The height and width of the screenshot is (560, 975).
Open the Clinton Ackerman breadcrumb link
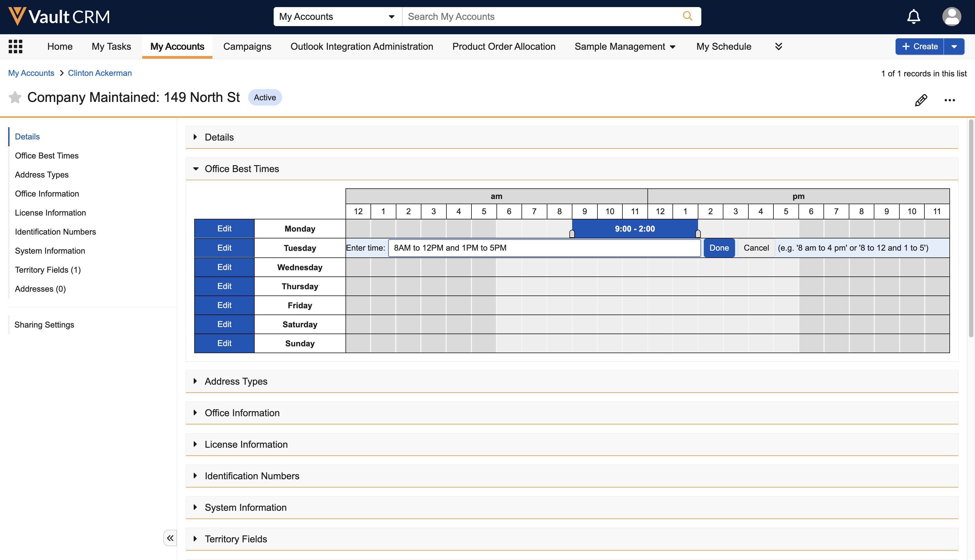click(x=100, y=73)
